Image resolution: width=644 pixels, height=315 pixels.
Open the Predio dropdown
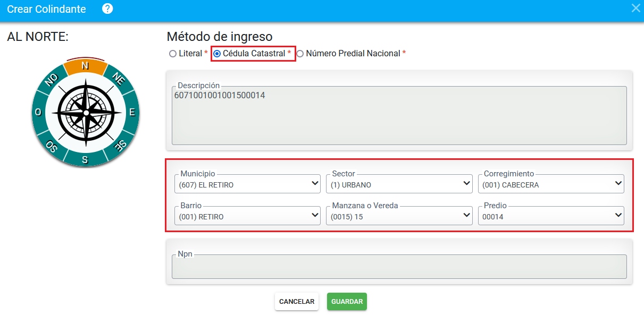click(x=551, y=216)
